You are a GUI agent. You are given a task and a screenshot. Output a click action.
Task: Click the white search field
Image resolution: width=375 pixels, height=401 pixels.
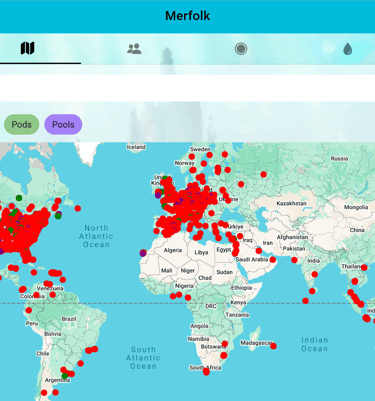coord(187,88)
